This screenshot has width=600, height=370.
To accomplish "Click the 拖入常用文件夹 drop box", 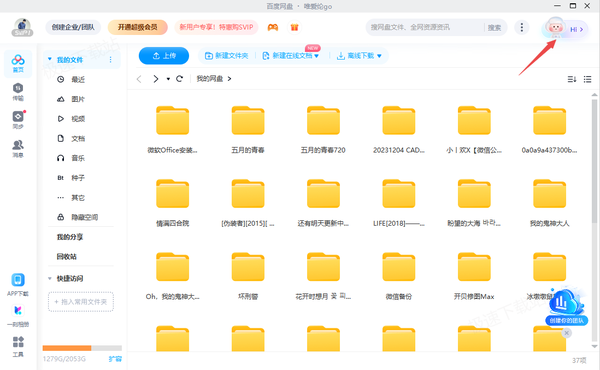I will click(x=81, y=302).
